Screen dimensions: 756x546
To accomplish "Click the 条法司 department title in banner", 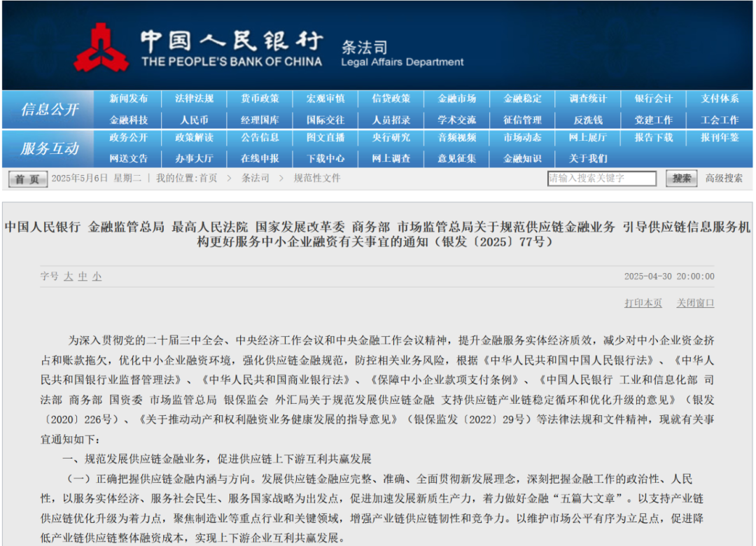I will (365, 48).
